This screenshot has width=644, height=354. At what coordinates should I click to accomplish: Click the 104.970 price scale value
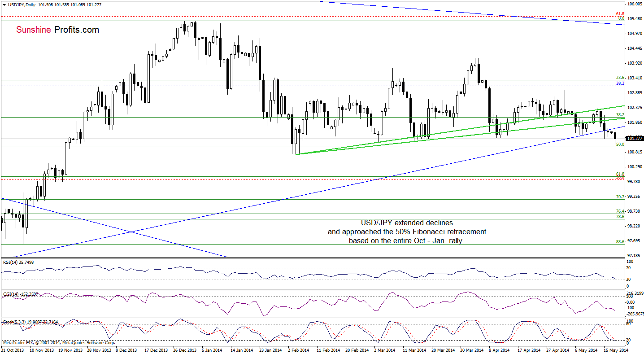click(635, 34)
